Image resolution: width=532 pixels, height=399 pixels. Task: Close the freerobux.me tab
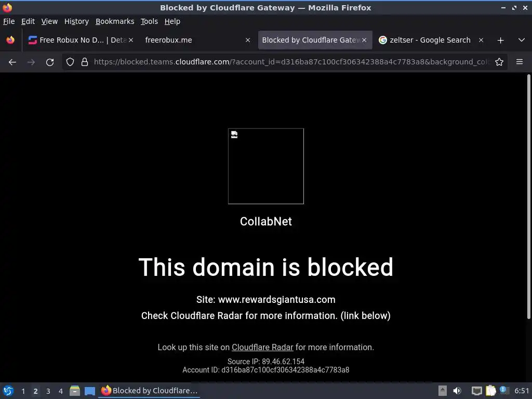click(x=248, y=40)
